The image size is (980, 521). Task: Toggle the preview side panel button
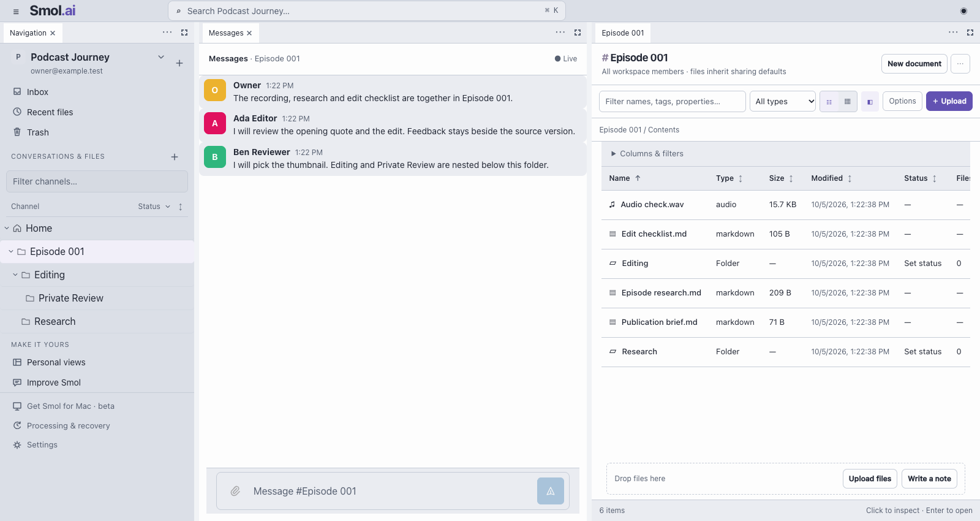[x=870, y=102]
